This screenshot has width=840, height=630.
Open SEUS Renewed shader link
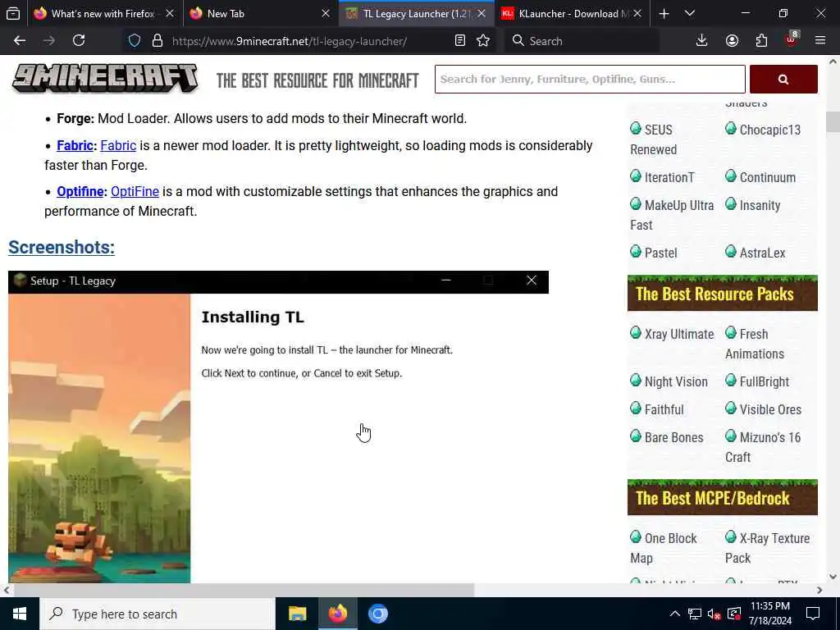[654, 139]
